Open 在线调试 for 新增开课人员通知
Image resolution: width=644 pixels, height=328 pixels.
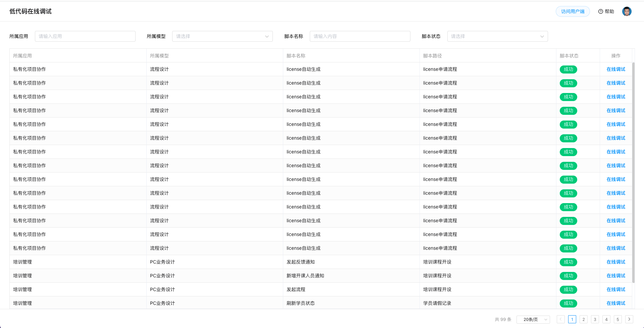pyautogui.click(x=616, y=276)
